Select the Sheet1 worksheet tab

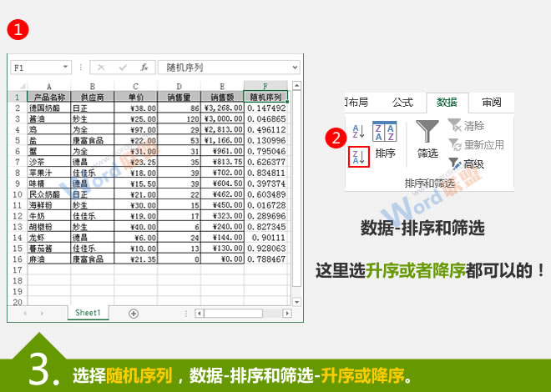(x=88, y=313)
